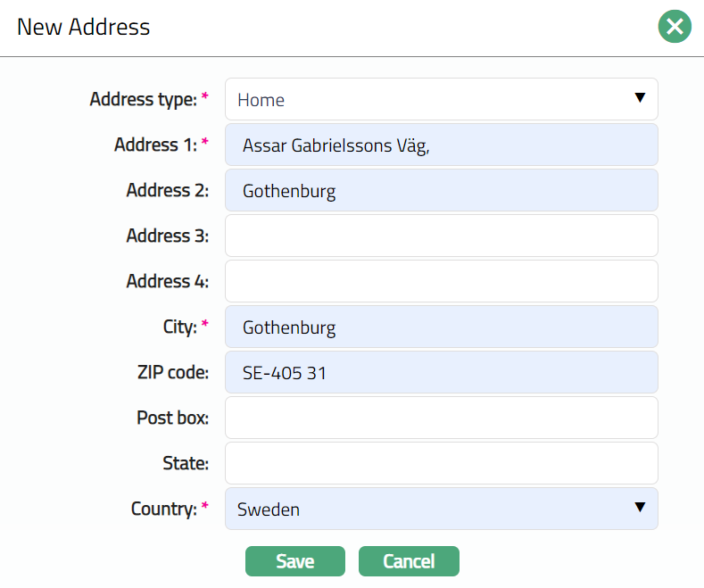Select the empty Address 4 field

[441, 281]
